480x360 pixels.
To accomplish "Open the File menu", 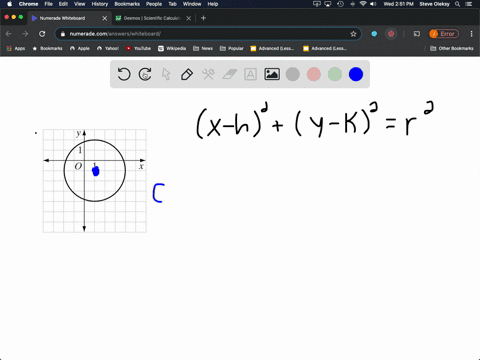I will tap(49, 4).
